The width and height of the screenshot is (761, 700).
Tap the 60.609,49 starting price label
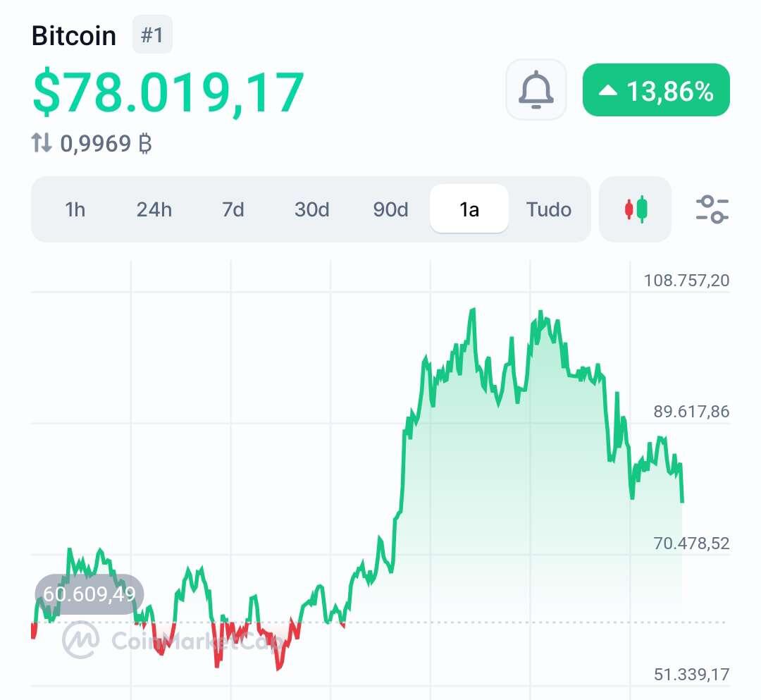[x=89, y=594]
